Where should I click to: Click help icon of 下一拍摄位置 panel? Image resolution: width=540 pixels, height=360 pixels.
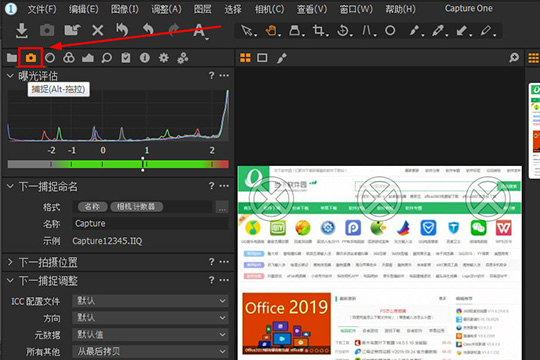pyautogui.click(x=211, y=262)
